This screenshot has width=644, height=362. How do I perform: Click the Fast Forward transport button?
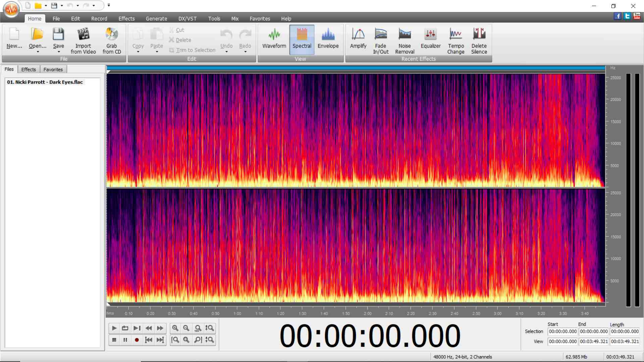click(x=160, y=328)
